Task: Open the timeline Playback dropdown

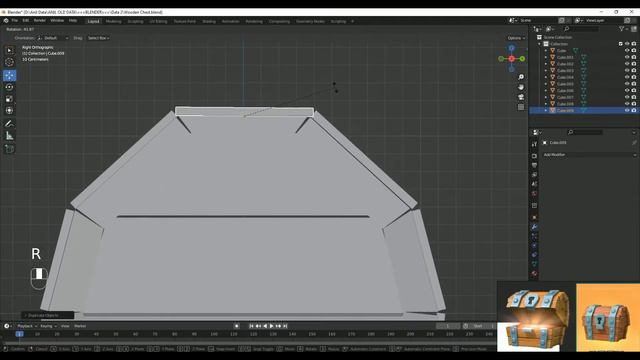Action: tap(27, 326)
